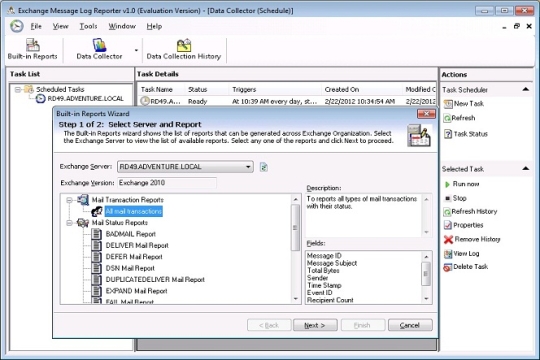Open the File menu
Image resolution: width=540 pixels, height=360 pixels.
36,26
